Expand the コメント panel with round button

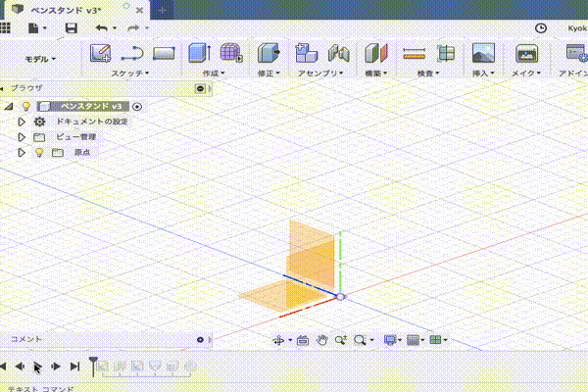200,340
